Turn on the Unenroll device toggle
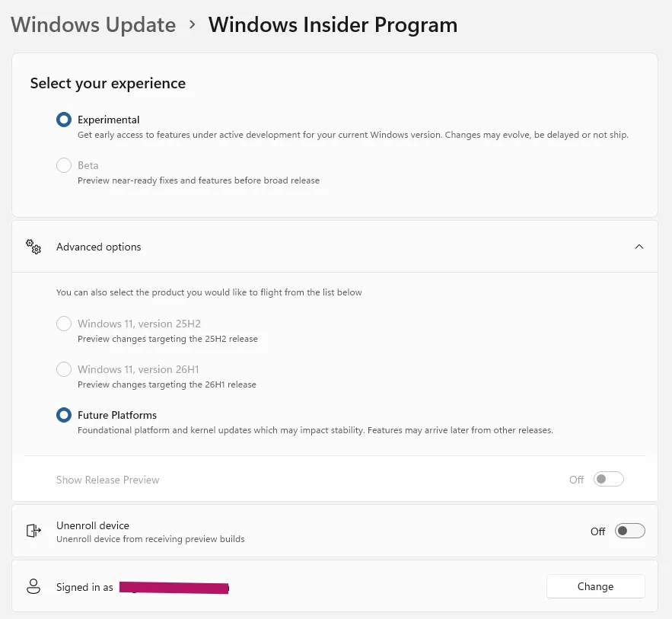 pos(629,531)
